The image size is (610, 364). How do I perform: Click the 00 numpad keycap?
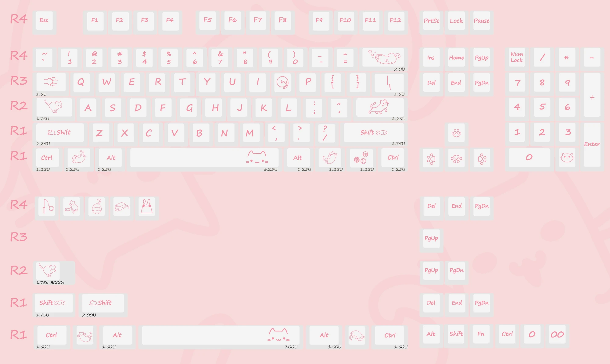[557, 334]
